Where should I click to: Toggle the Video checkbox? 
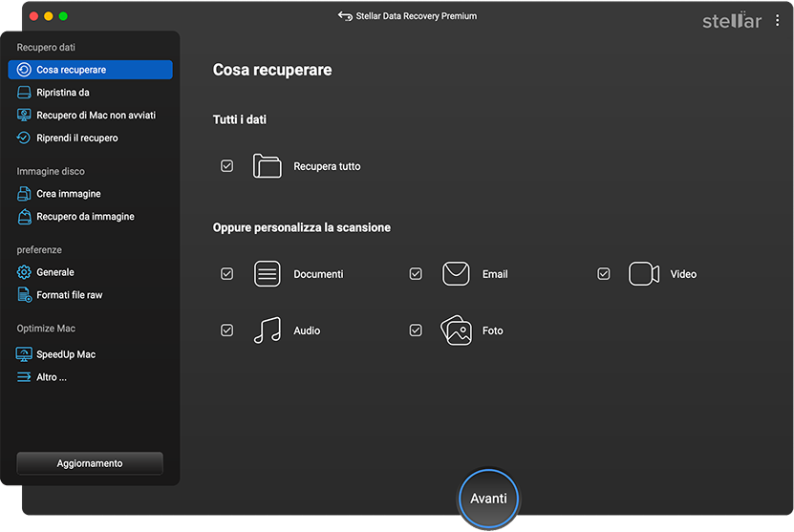point(604,274)
